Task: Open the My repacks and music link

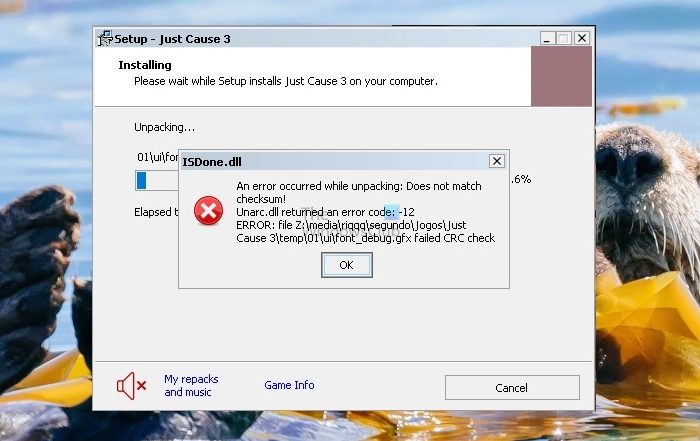Action: 191,386
